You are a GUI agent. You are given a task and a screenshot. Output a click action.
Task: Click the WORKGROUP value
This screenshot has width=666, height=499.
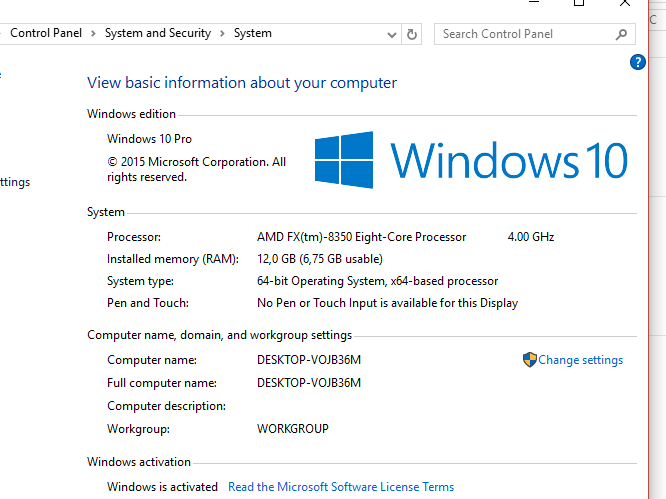[293, 429]
